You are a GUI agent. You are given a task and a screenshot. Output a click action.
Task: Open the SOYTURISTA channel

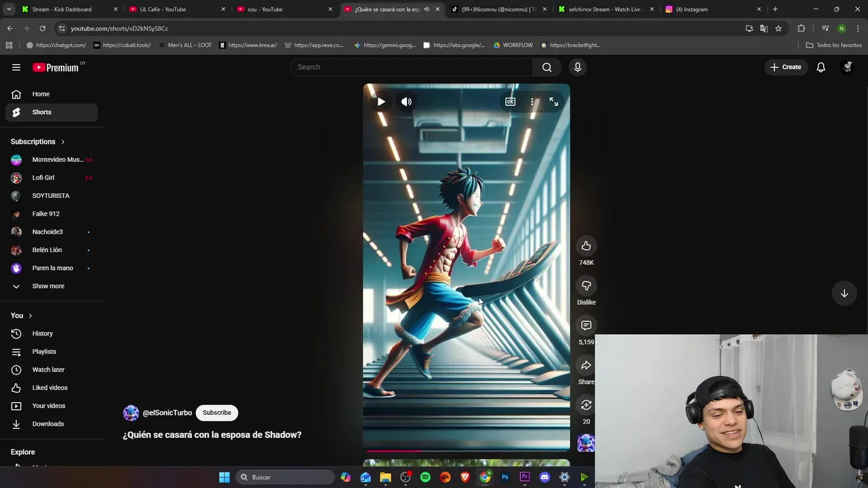coord(52,196)
